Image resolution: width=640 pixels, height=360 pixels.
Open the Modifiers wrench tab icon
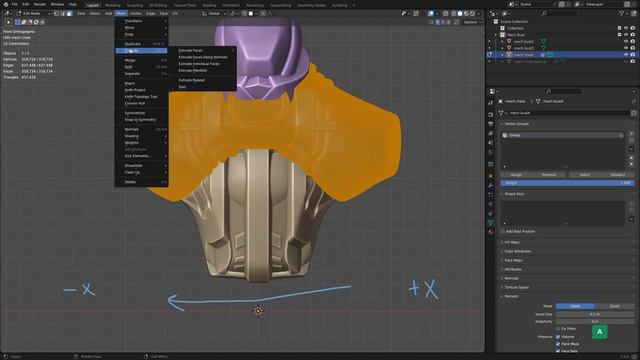point(491,185)
